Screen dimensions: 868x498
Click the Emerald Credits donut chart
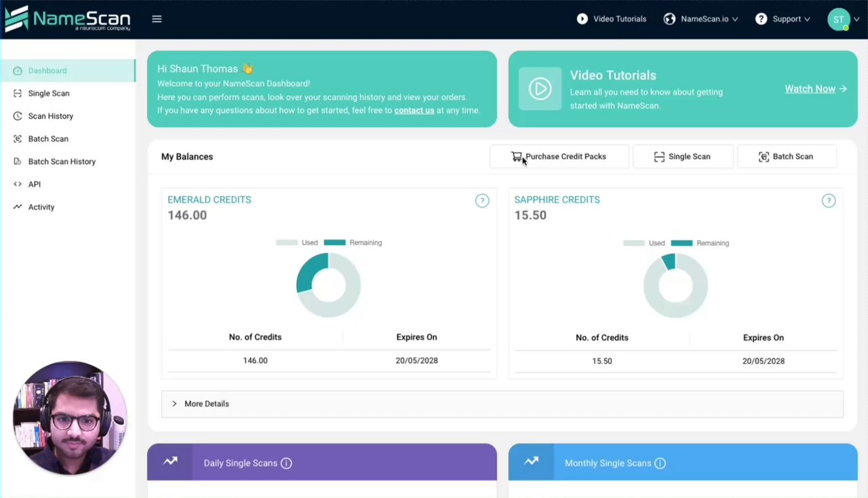328,285
